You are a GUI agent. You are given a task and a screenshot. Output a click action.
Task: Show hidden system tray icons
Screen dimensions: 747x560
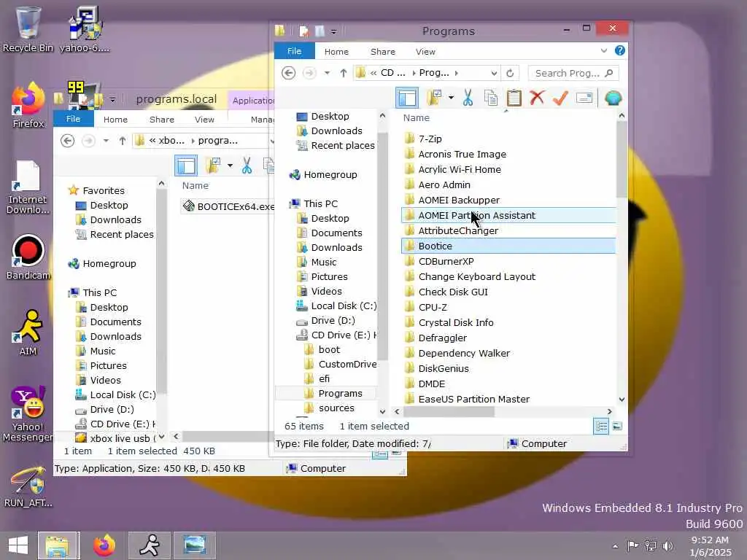pyautogui.click(x=616, y=546)
